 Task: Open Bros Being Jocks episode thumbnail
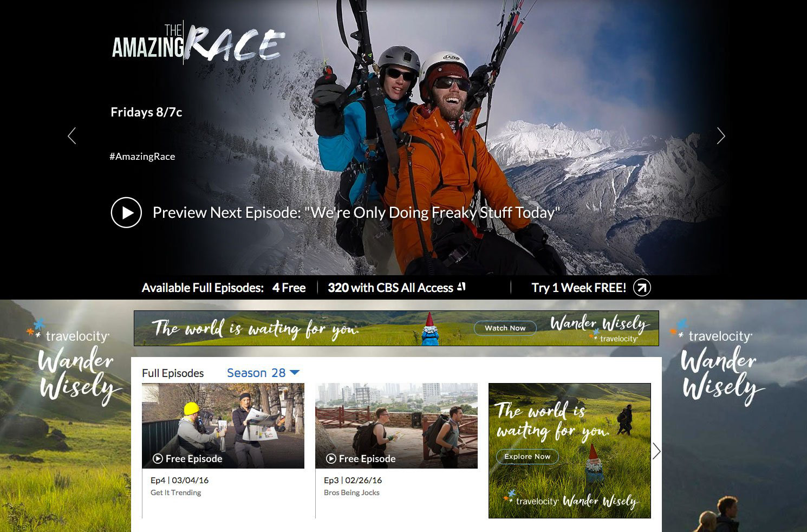click(396, 426)
